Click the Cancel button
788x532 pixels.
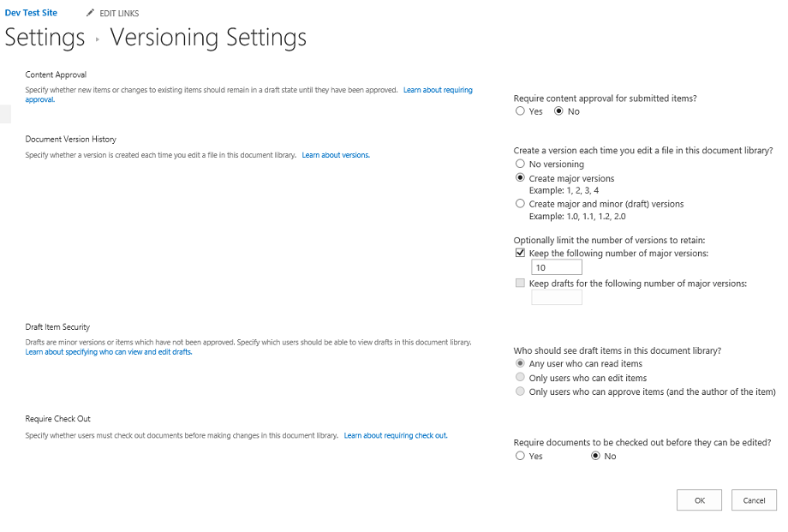pos(754,500)
